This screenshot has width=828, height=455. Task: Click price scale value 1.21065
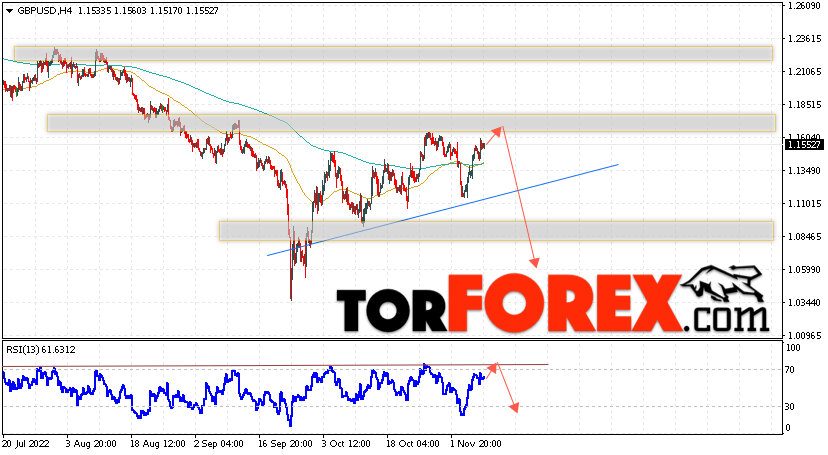coord(804,72)
